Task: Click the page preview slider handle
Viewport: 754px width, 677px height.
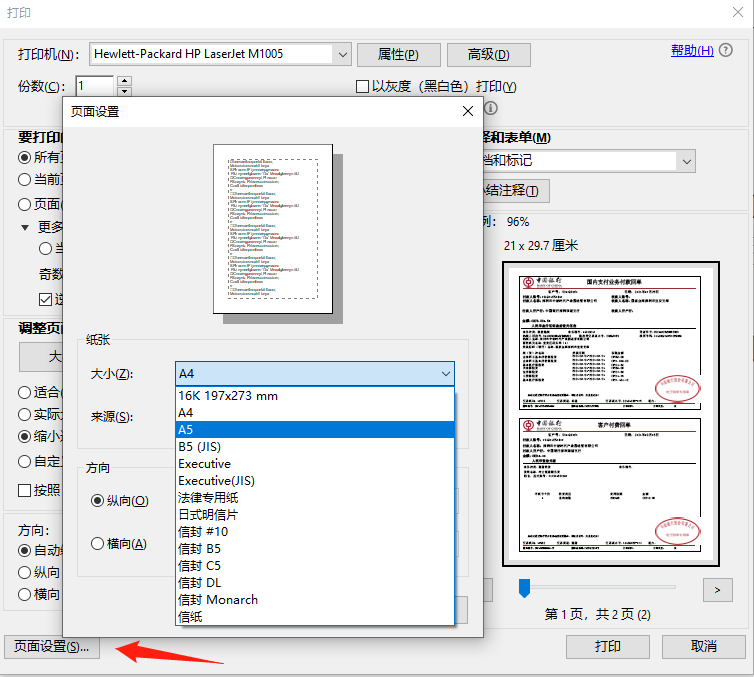Action: [x=523, y=588]
